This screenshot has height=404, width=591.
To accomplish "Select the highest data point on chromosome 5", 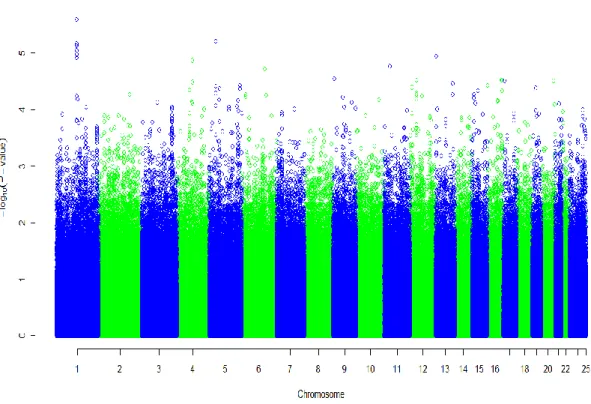I will (x=216, y=41).
